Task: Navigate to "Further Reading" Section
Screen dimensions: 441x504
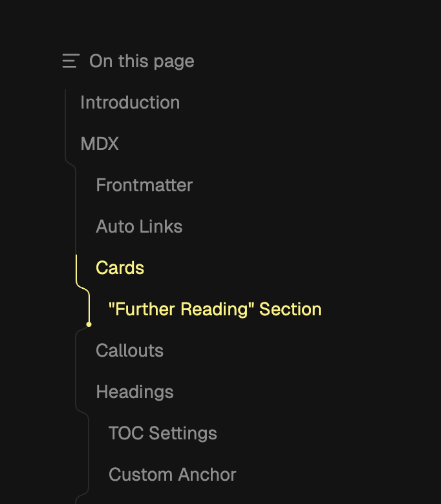Action: click(215, 310)
